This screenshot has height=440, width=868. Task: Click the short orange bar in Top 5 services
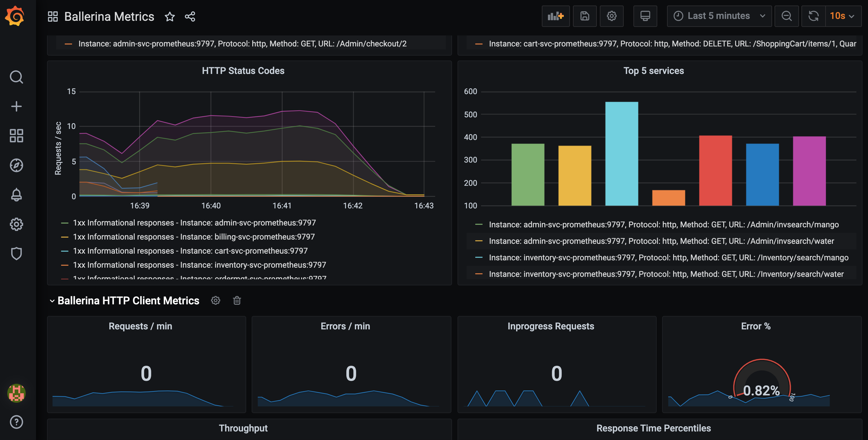click(669, 198)
